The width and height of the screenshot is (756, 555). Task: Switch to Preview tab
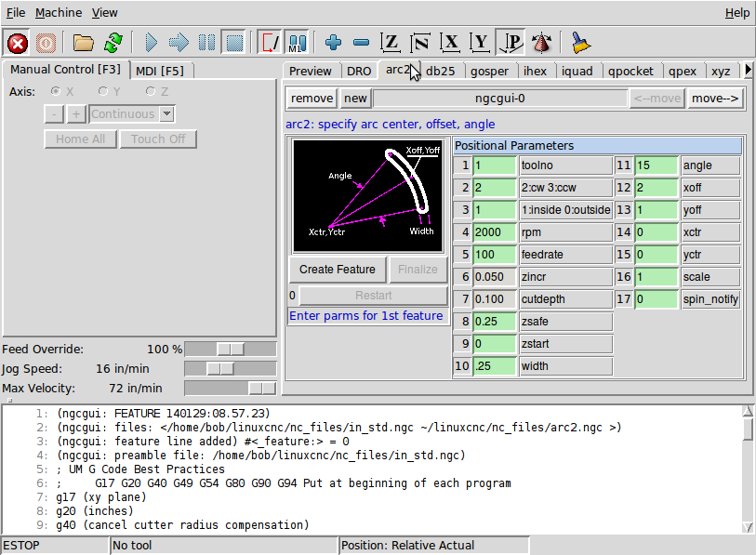tap(310, 71)
